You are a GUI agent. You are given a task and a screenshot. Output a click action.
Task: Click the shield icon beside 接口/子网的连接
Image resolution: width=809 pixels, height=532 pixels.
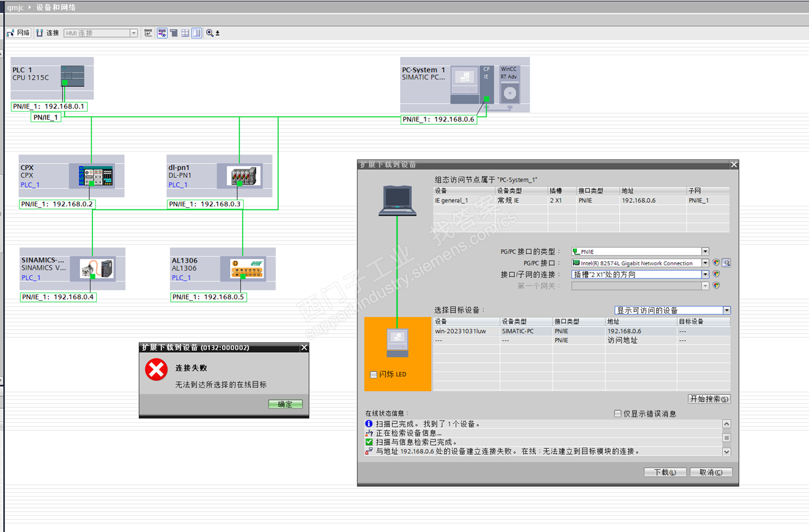716,274
